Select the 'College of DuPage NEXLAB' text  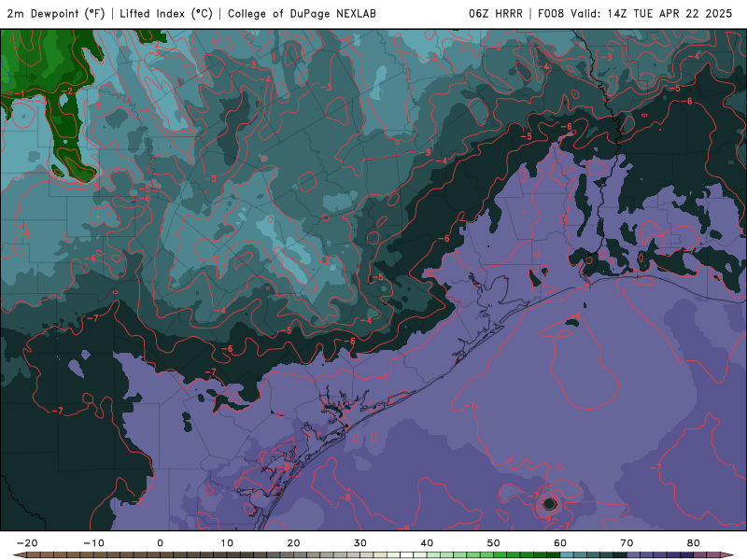[302, 13]
